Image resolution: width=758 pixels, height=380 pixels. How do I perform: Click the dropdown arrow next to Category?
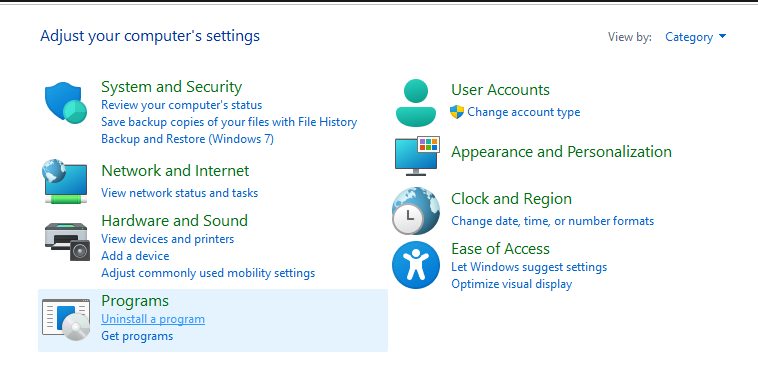pyautogui.click(x=722, y=36)
